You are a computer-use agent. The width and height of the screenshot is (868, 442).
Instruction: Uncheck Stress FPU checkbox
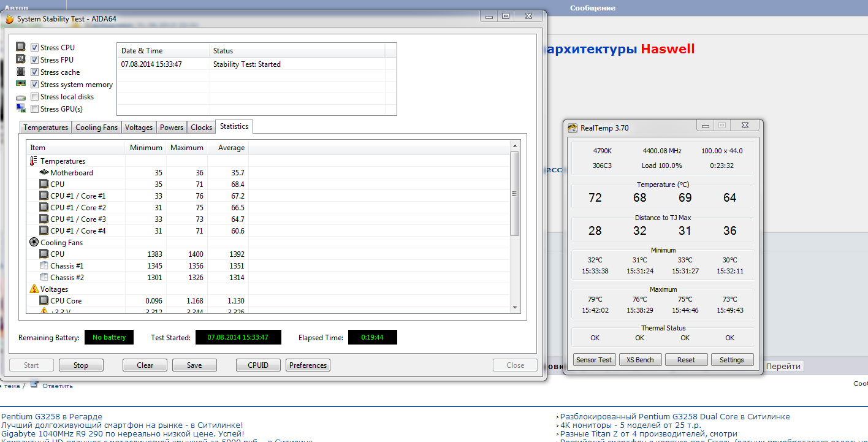(x=35, y=59)
